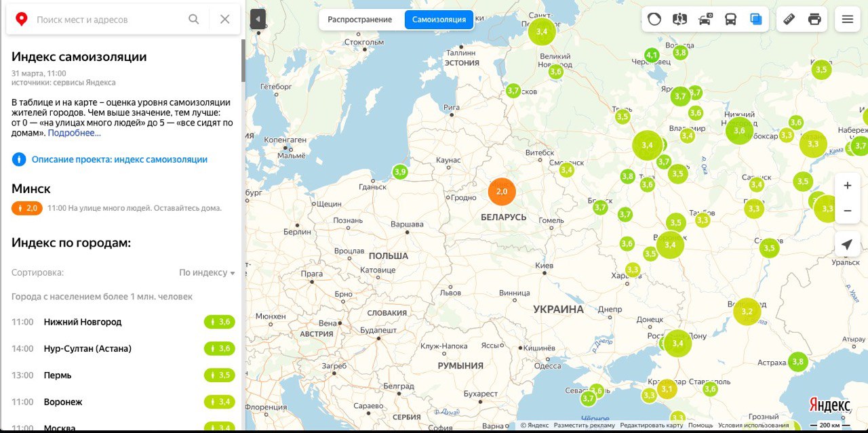Open the По индексу sorting dropdown
Image resolution: width=868 pixels, height=433 pixels.
click(x=207, y=272)
